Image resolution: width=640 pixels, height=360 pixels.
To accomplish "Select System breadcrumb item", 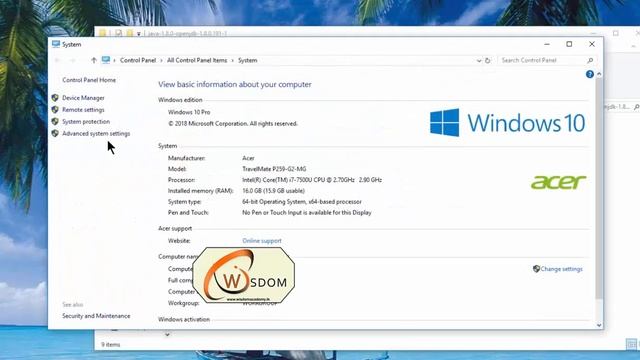I will [247, 60].
